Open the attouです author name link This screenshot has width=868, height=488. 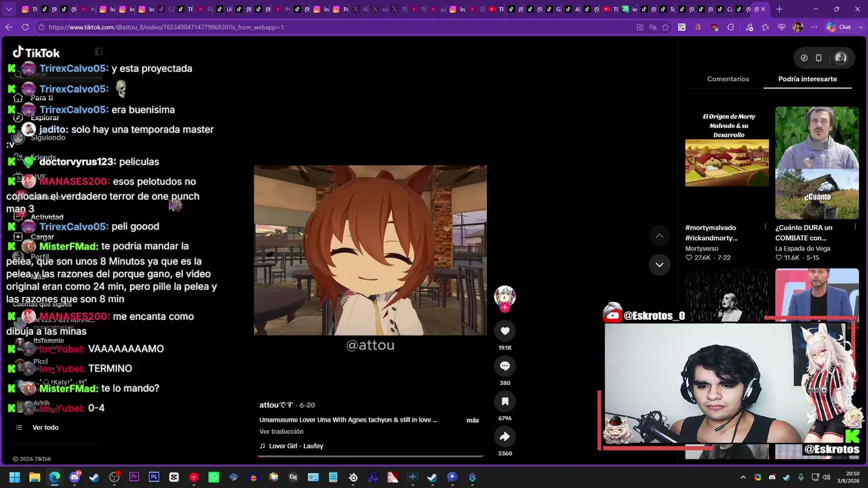point(275,405)
